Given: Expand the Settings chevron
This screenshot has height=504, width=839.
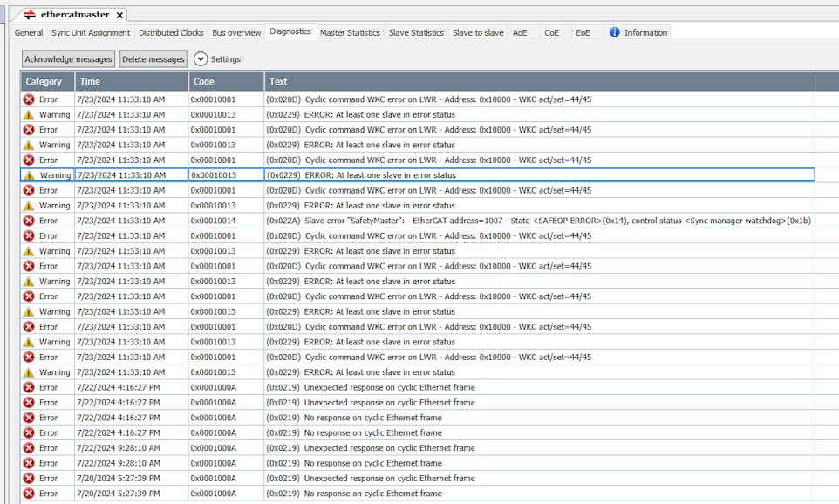Looking at the screenshot, I should pyautogui.click(x=201, y=59).
